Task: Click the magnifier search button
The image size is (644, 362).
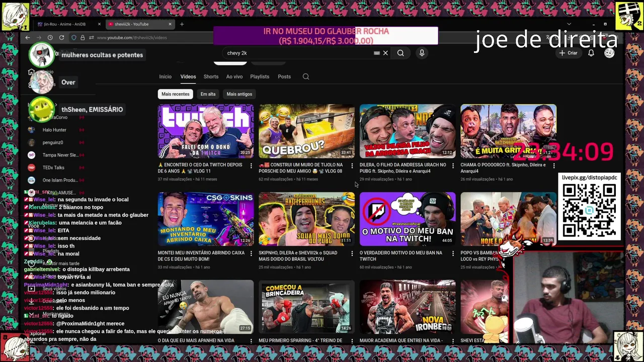Action: (400, 53)
